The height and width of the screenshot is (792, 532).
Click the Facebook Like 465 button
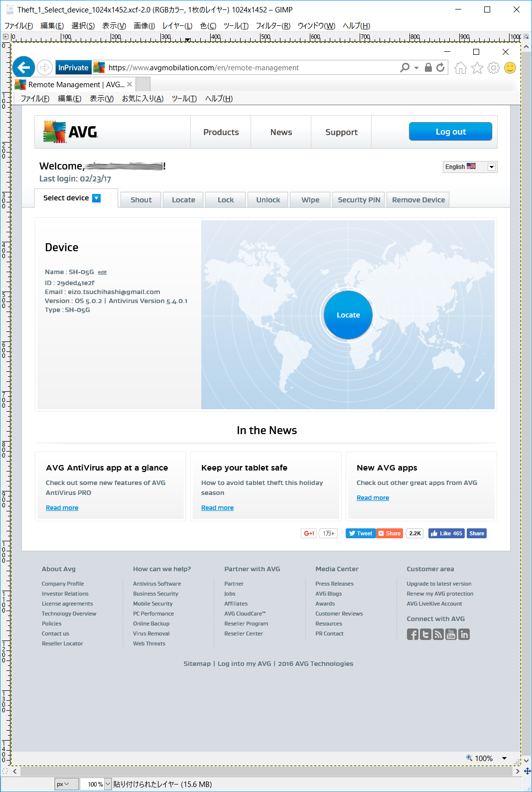click(446, 533)
